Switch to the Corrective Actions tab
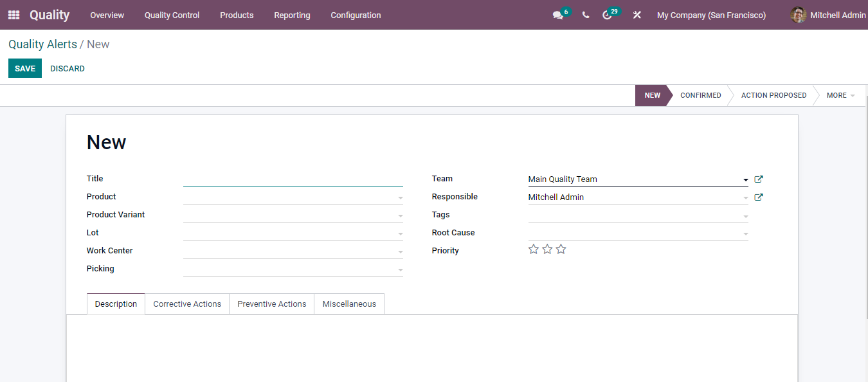The height and width of the screenshot is (382, 868). (187, 304)
